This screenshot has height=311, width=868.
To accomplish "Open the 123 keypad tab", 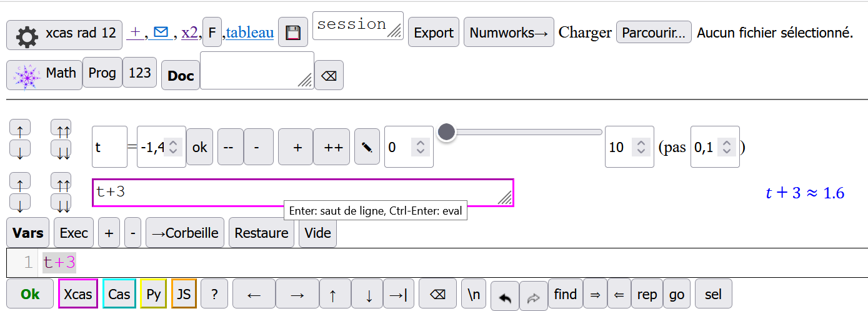I will point(139,73).
